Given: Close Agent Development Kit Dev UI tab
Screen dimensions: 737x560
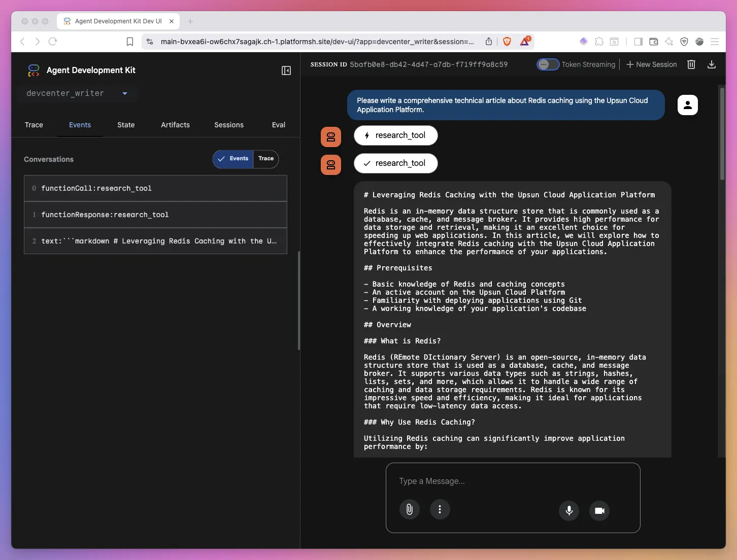Looking at the screenshot, I should tap(172, 21).
